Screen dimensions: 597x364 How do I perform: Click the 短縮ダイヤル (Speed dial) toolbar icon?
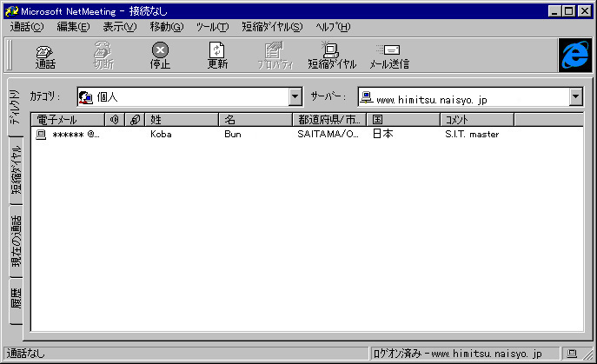332,56
